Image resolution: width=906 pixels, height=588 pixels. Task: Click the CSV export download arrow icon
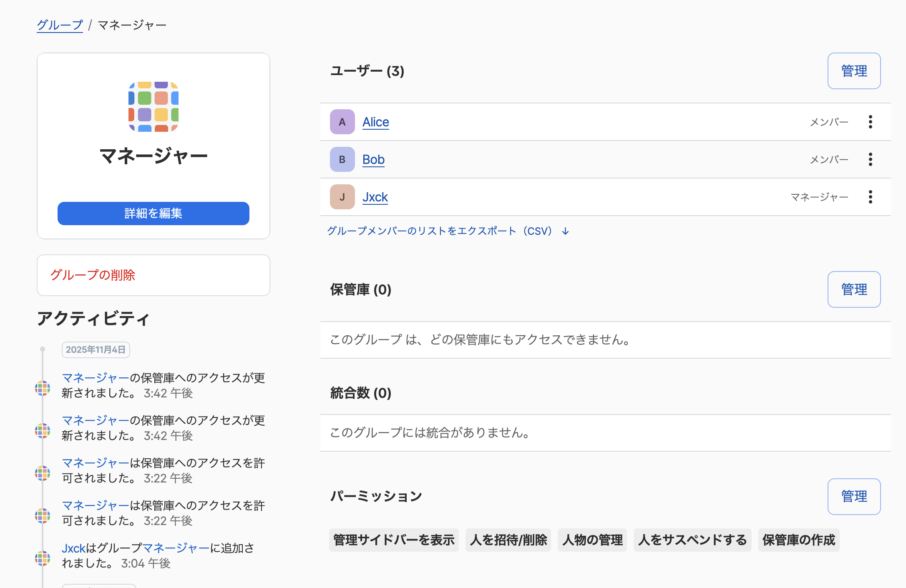pyautogui.click(x=565, y=231)
